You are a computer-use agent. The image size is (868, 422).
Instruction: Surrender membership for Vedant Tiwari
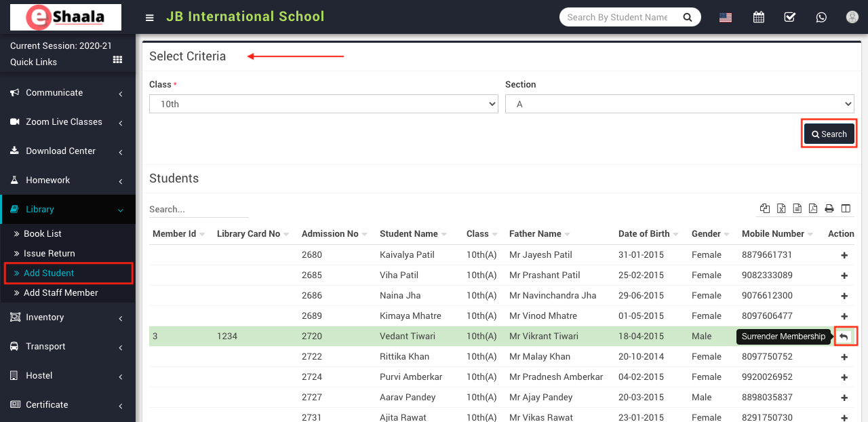coord(844,337)
